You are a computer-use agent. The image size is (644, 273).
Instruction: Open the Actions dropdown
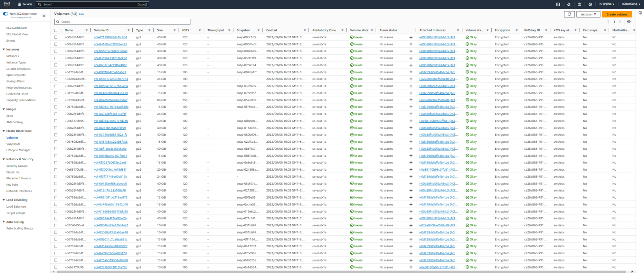pos(588,14)
